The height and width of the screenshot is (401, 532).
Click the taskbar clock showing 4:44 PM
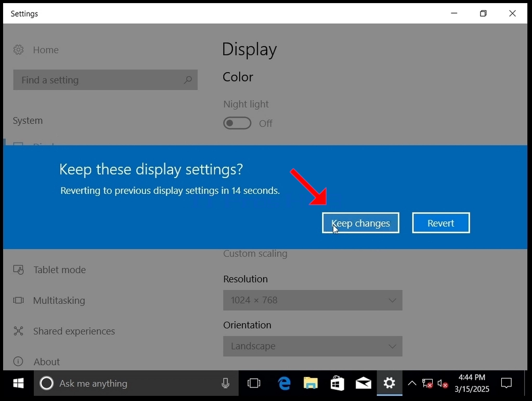(x=472, y=383)
